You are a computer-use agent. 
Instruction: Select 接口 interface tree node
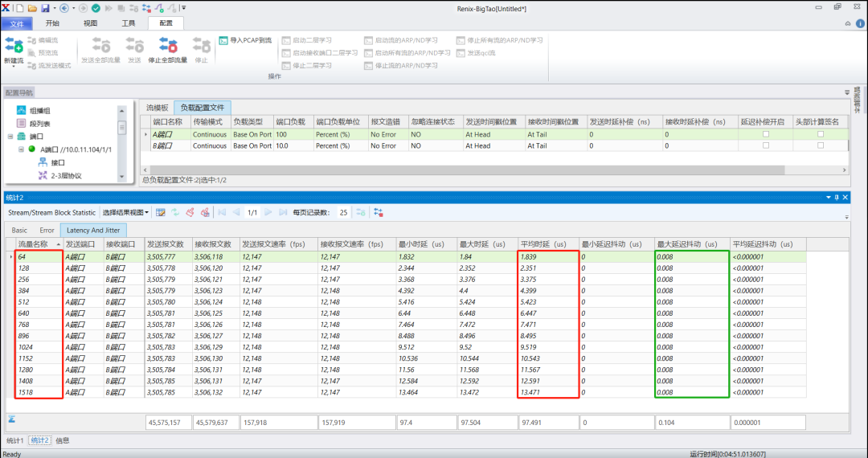pos(51,162)
